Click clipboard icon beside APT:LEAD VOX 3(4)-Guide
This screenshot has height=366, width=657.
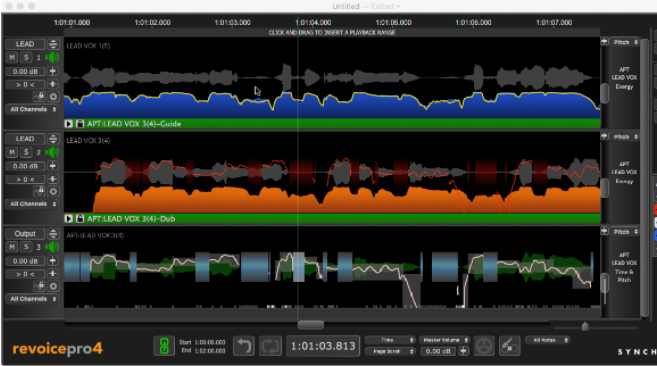80,124
